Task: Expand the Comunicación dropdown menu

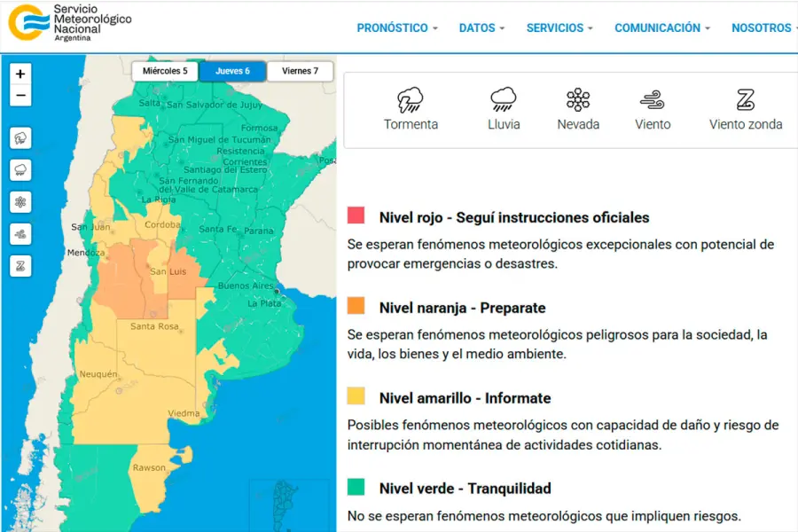Action: tap(662, 28)
